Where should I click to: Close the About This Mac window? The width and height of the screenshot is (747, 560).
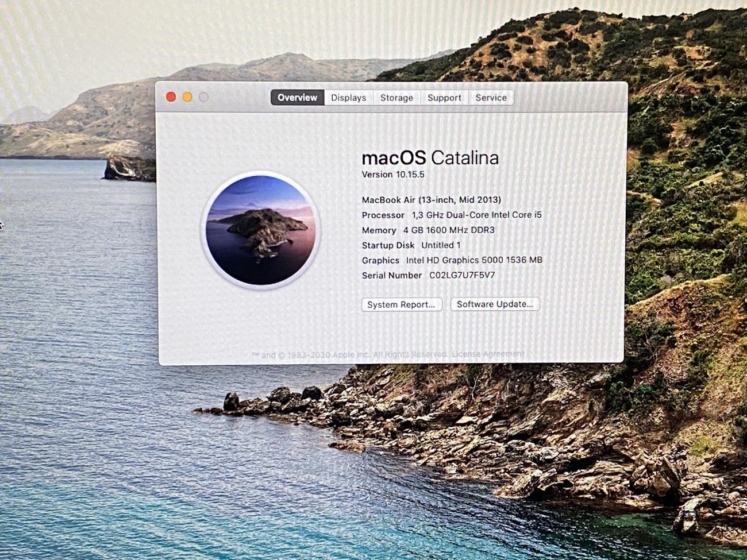171,97
